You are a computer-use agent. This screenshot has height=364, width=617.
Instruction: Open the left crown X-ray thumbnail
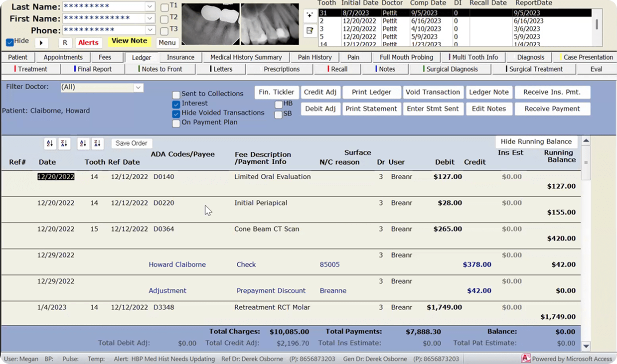(210, 24)
